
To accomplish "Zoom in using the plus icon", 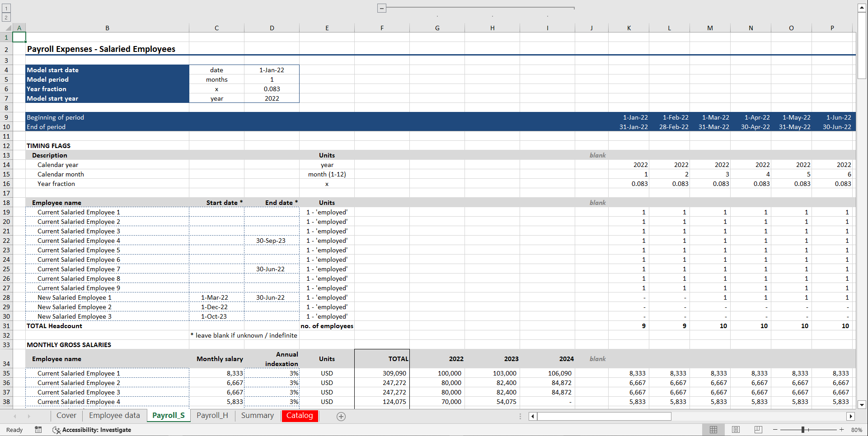I will (x=841, y=430).
